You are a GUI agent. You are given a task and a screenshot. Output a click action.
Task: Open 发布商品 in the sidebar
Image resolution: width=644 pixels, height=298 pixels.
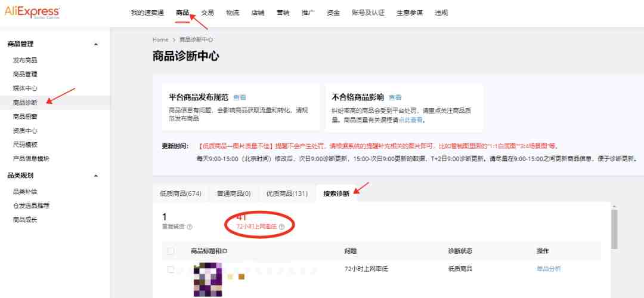pos(25,60)
